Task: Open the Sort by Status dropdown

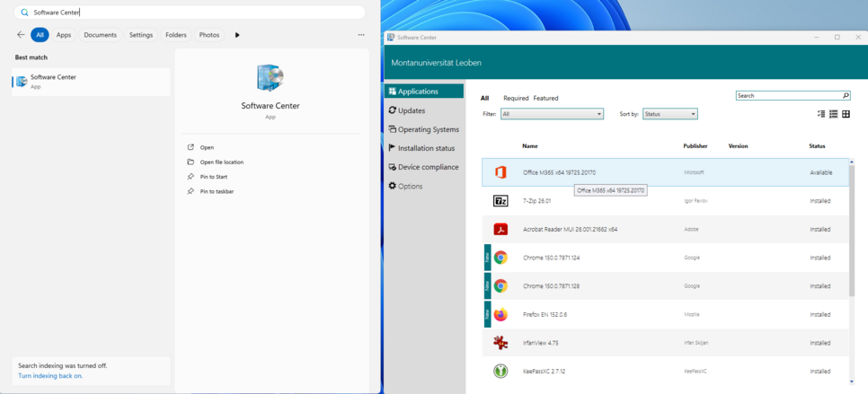Action: (x=669, y=114)
